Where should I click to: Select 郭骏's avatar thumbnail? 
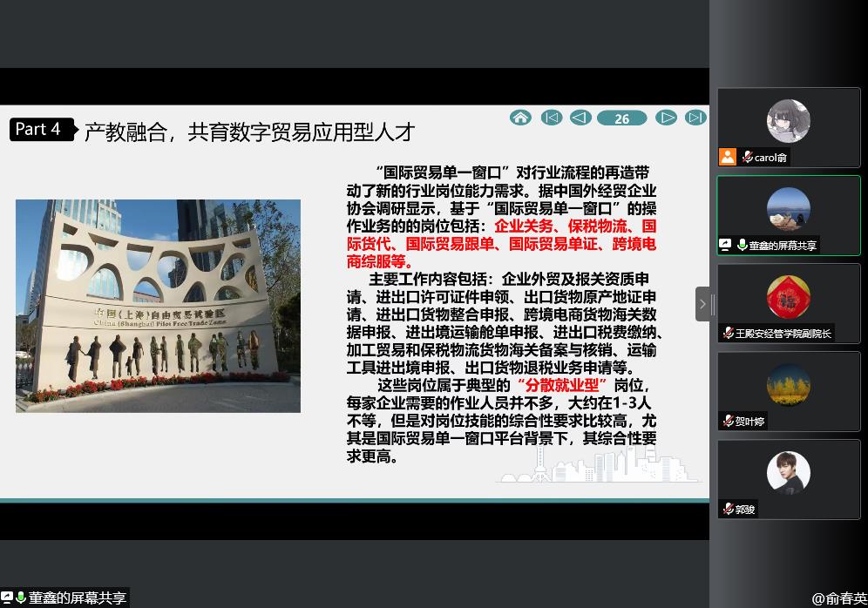point(788,472)
